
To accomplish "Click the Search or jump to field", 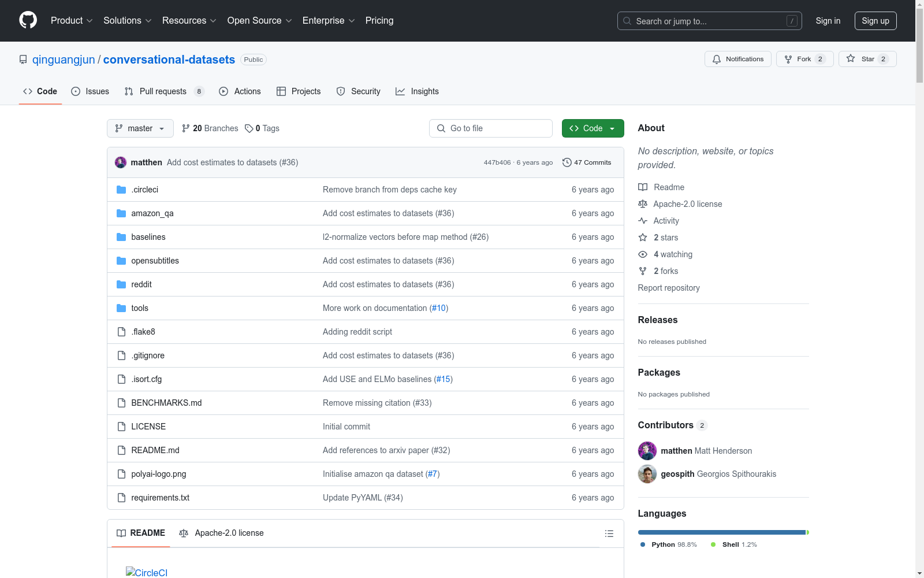I will [710, 21].
